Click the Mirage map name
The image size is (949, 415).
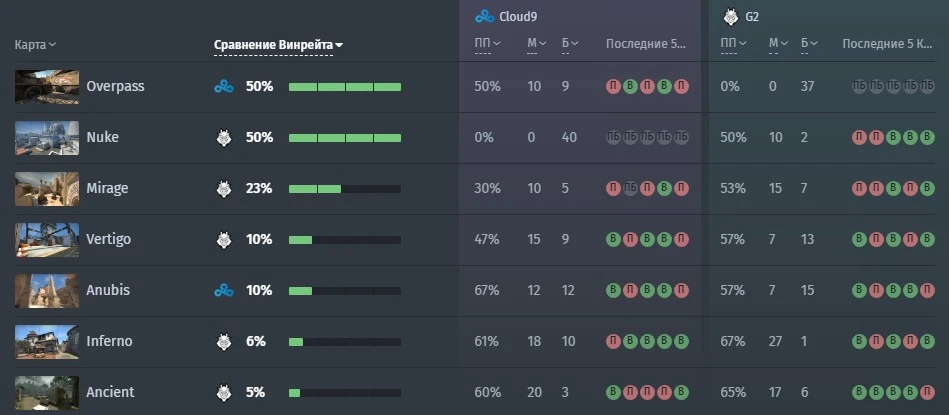tap(107, 189)
